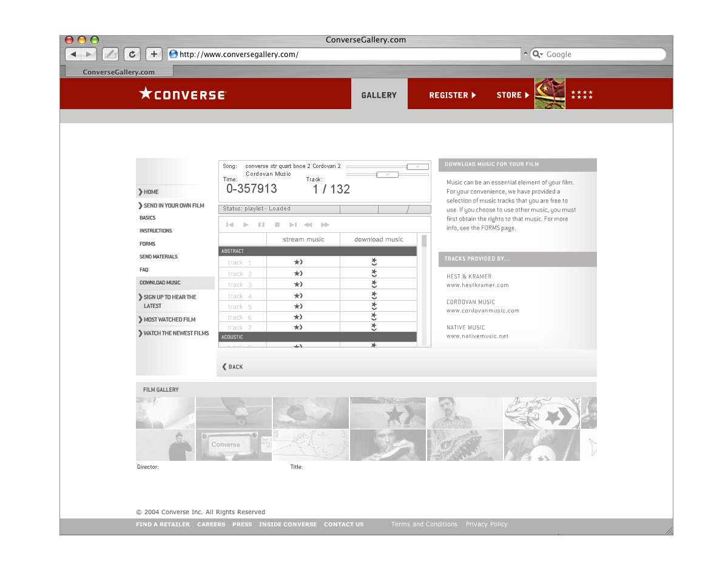Visit www.cordovanmusic.com link
The width and height of the screenshot is (728, 570).
coord(483,310)
